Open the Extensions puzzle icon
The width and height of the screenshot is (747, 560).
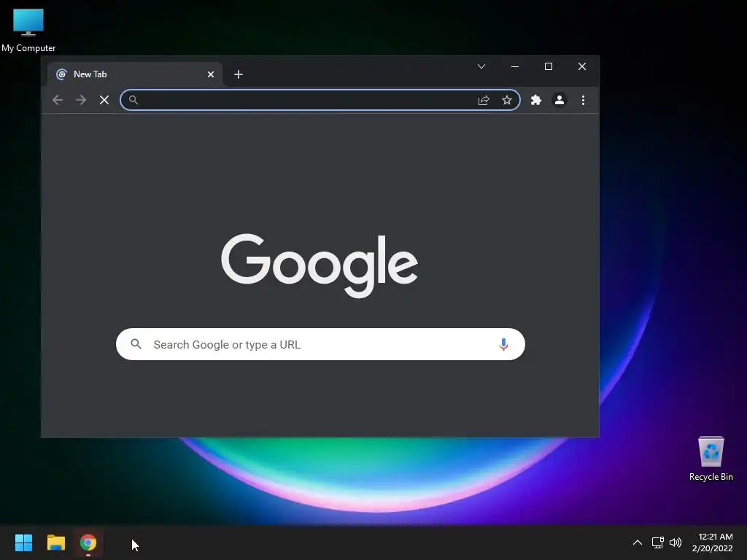pyautogui.click(x=536, y=100)
